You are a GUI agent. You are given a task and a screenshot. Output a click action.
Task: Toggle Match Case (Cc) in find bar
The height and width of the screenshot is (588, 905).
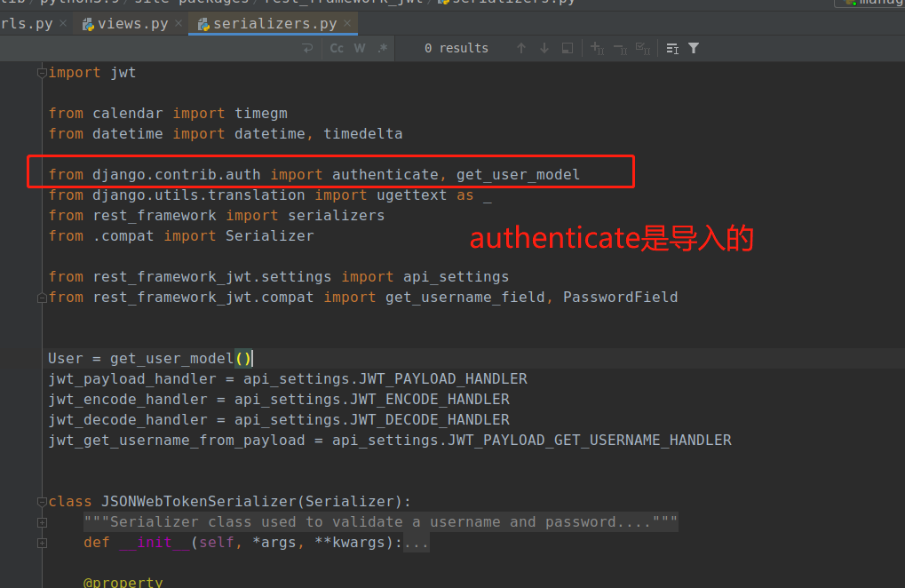click(x=337, y=49)
